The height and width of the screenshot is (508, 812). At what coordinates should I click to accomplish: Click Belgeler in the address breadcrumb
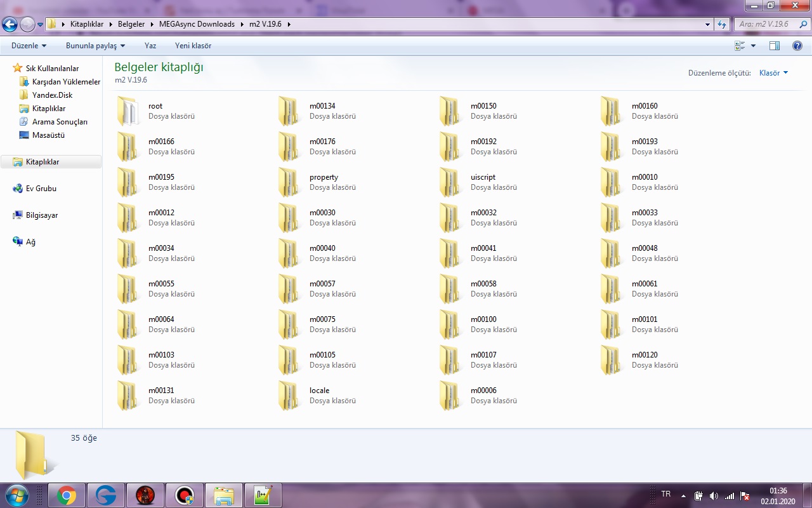pos(131,24)
